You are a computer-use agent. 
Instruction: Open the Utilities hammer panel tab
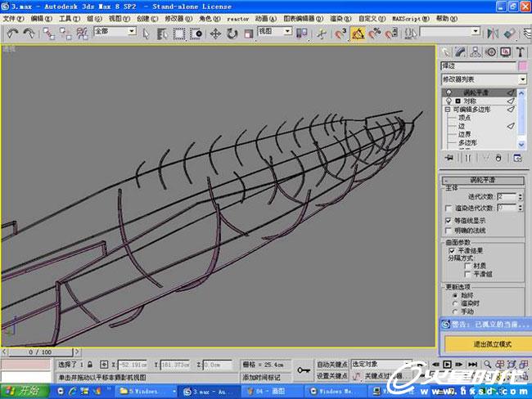click(x=520, y=52)
